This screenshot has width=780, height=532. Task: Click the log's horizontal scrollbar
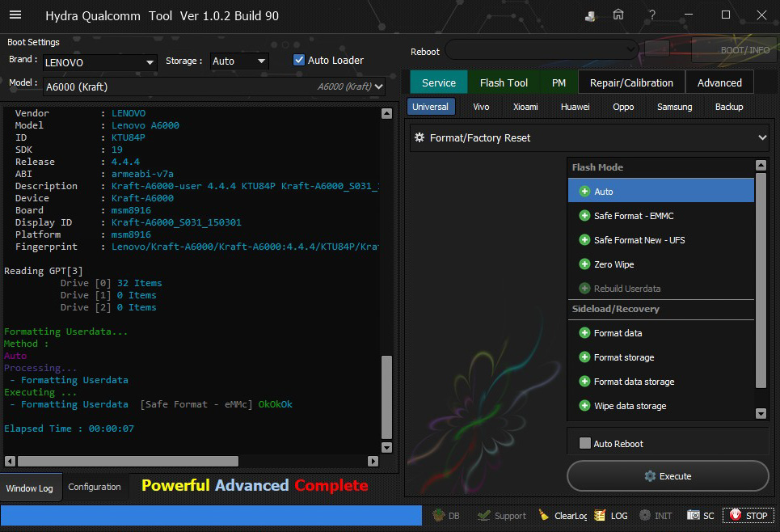pyautogui.click(x=129, y=461)
